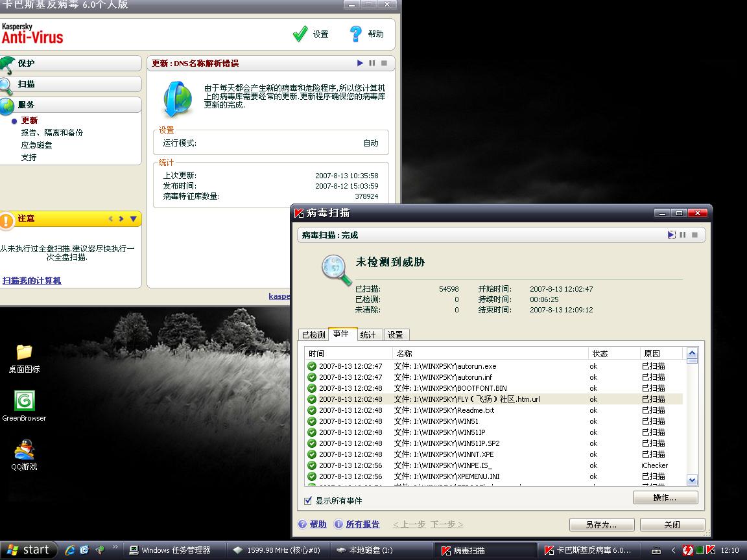
Task: Select 更新 under 服务
Action: [x=29, y=121]
